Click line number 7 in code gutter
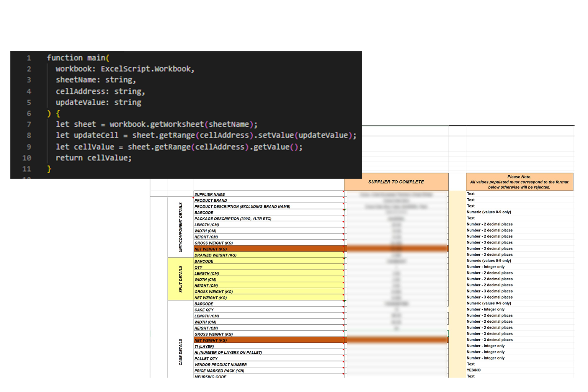Screen dimensions: 588x392 pos(29,124)
